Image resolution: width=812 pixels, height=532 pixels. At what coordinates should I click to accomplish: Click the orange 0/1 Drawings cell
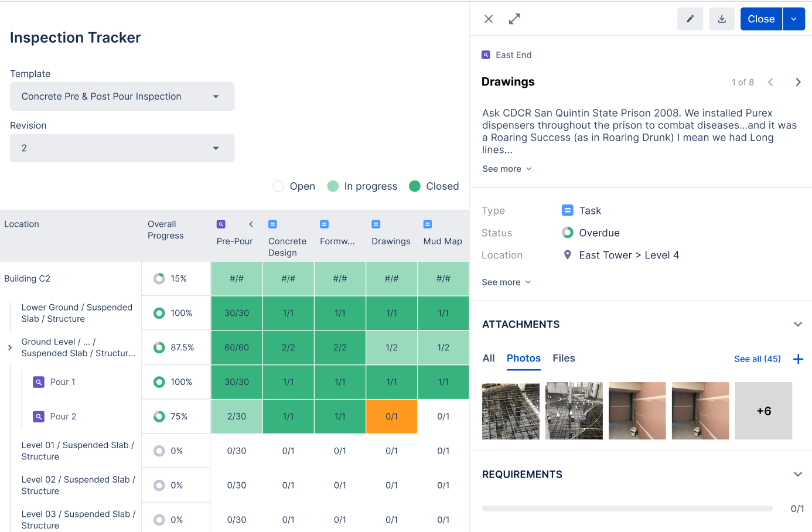391,417
